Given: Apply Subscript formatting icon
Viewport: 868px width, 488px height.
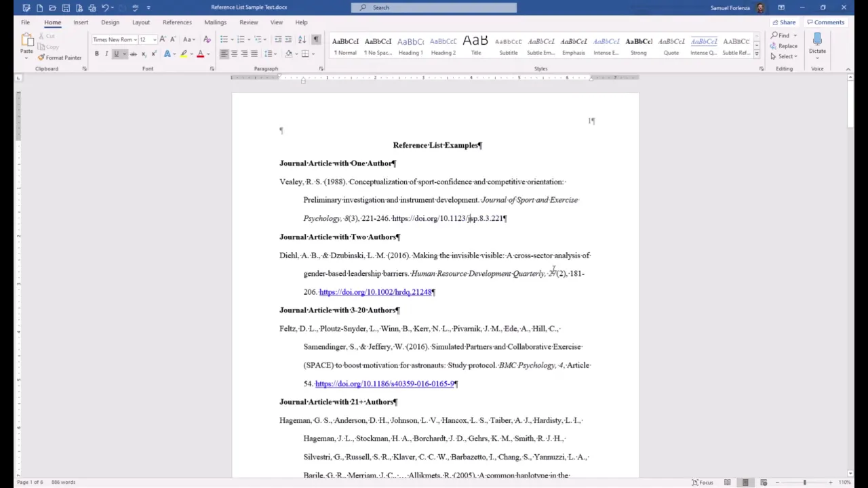Looking at the screenshot, I should point(144,54).
